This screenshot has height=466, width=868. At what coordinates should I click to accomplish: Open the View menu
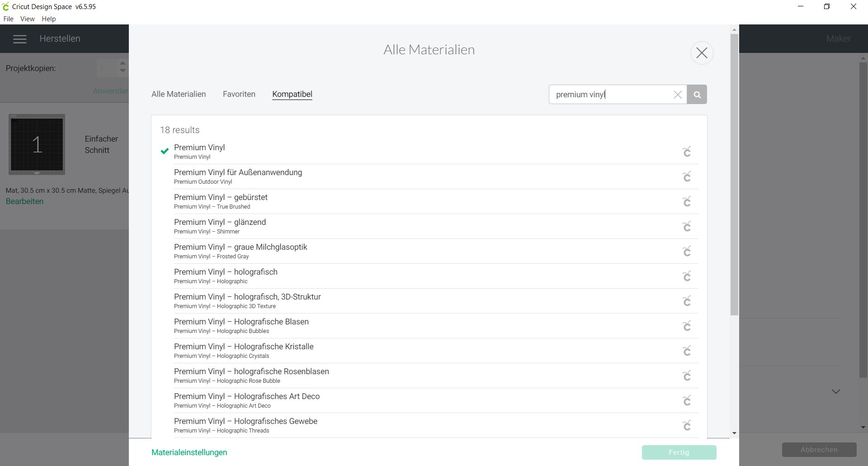(x=27, y=19)
